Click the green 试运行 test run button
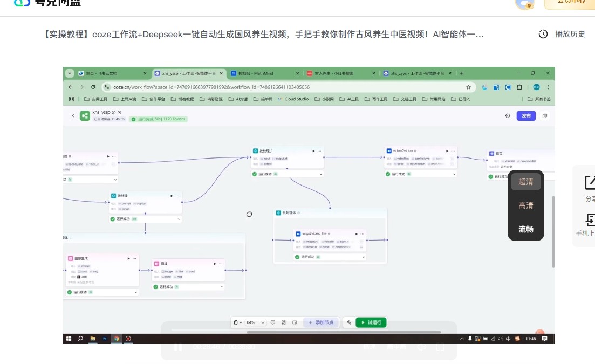Viewport: 595px width, 364px height. tap(371, 322)
